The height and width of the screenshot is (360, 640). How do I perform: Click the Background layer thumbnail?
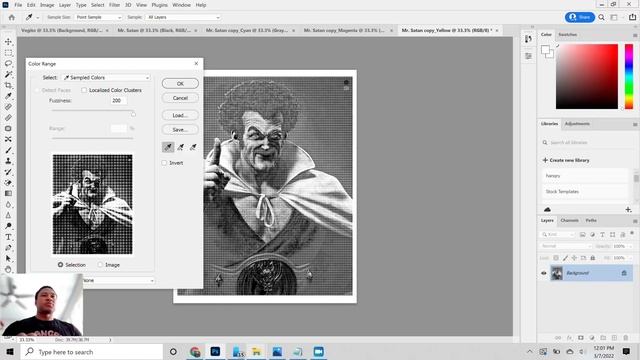[x=557, y=273]
